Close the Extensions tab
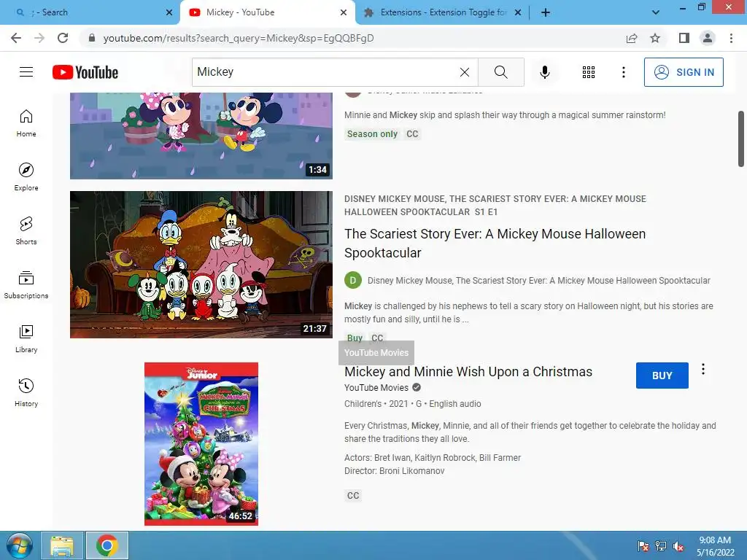The image size is (747, 560). [x=518, y=12]
